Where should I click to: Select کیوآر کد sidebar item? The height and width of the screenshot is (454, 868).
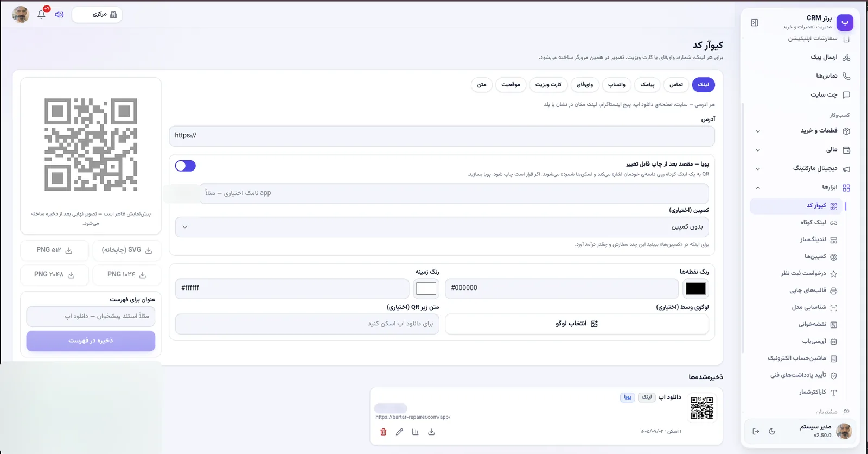point(795,206)
